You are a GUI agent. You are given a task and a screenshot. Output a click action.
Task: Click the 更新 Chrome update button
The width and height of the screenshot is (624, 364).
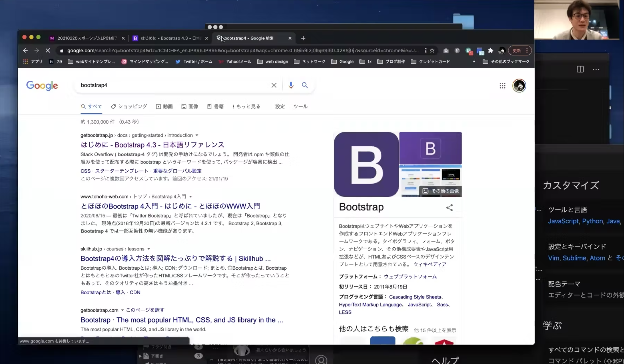pyautogui.click(x=517, y=50)
